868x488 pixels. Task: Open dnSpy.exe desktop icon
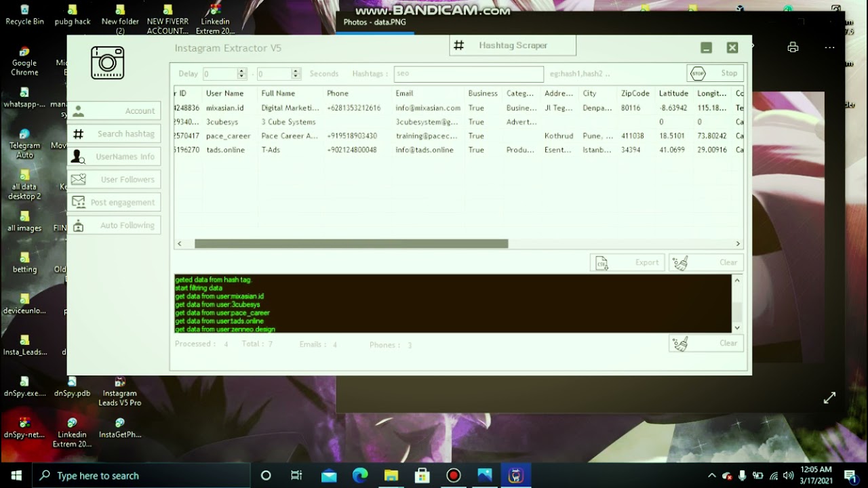[x=24, y=387]
